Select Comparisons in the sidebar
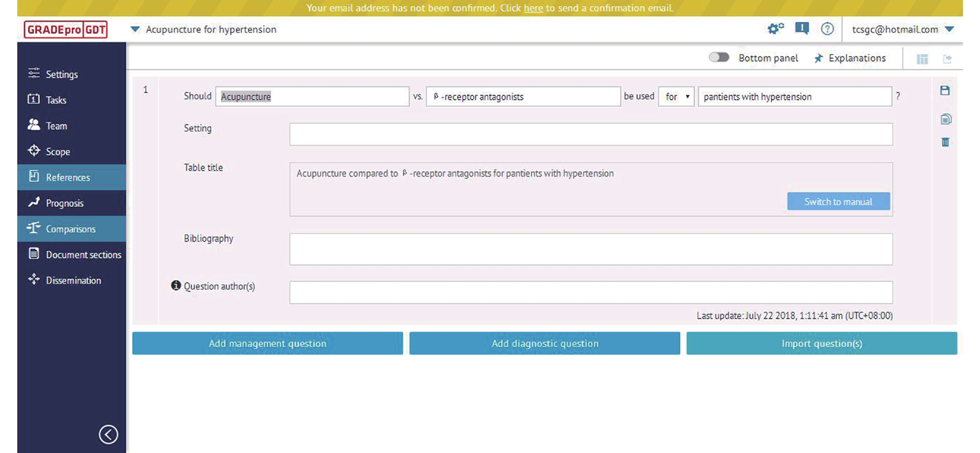This screenshot has height=453, width=980. pyautogui.click(x=71, y=229)
